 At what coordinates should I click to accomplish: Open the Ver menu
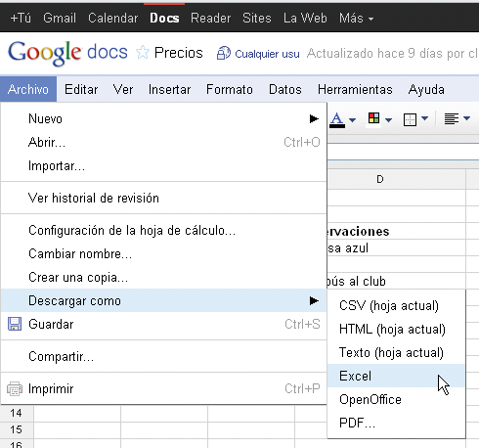[123, 89]
